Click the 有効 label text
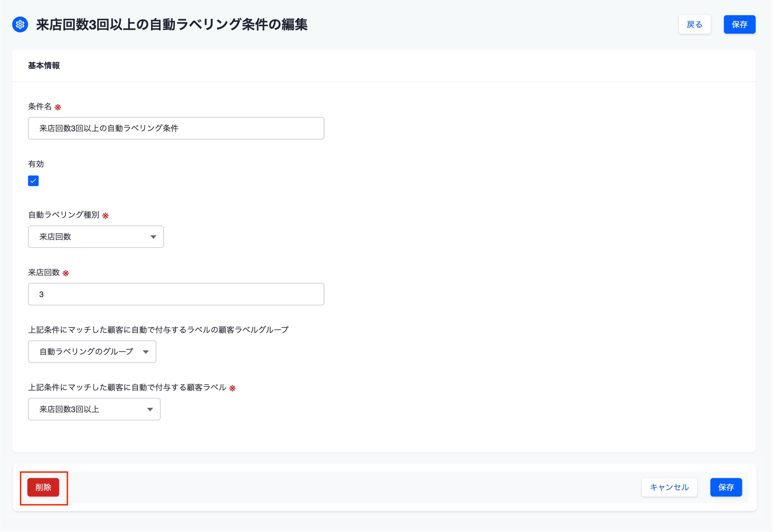Viewport: 773px width, 532px height. (x=36, y=164)
